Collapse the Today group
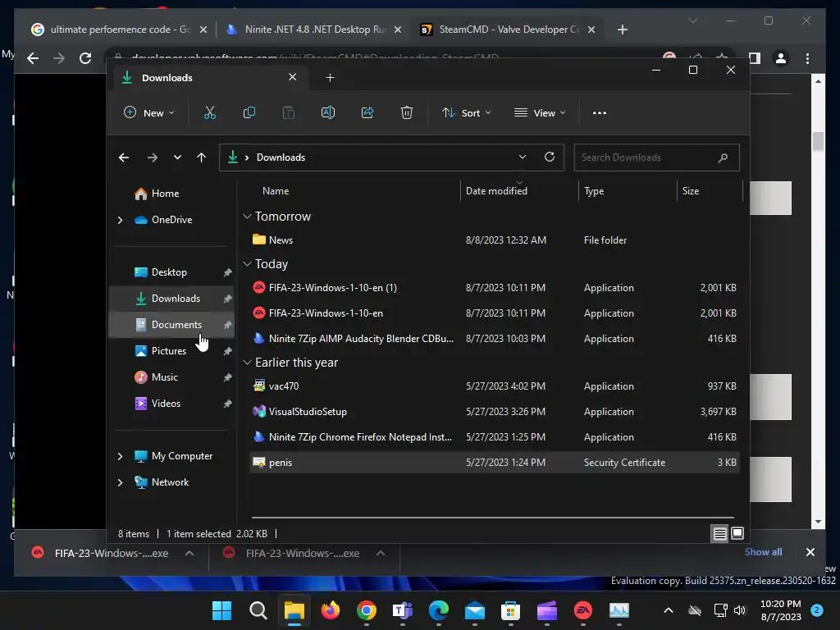This screenshot has height=630, width=840. click(247, 263)
